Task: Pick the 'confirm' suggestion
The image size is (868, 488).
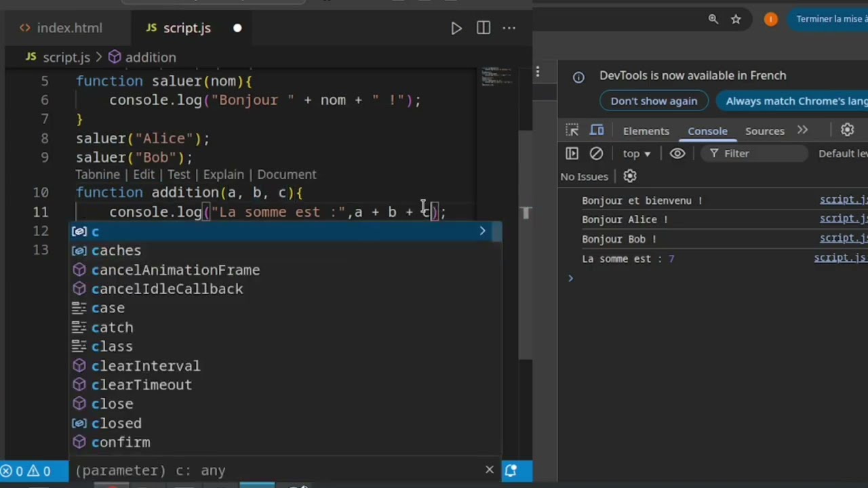Action: pyautogui.click(x=285, y=442)
